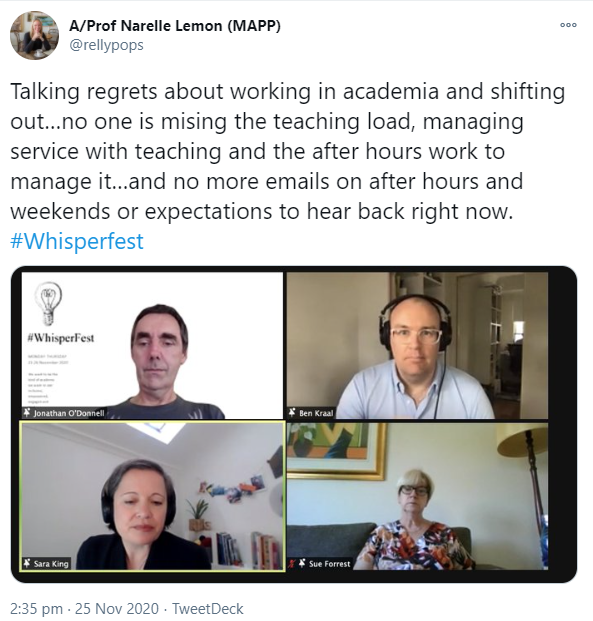Click the pin icon beside Ben Kraal

click(x=292, y=413)
